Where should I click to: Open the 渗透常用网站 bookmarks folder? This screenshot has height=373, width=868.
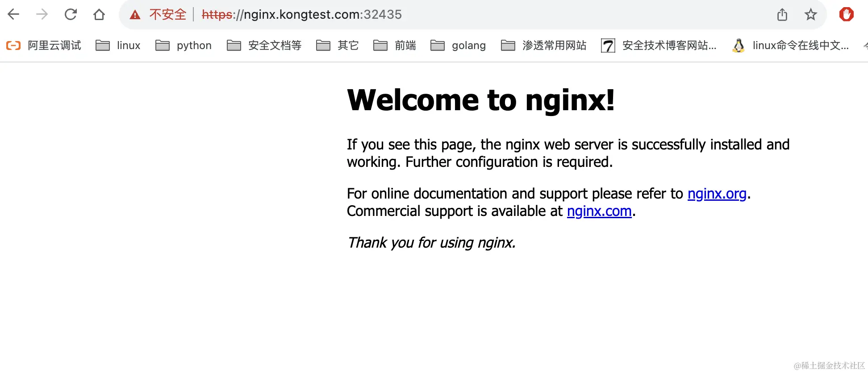[544, 46]
